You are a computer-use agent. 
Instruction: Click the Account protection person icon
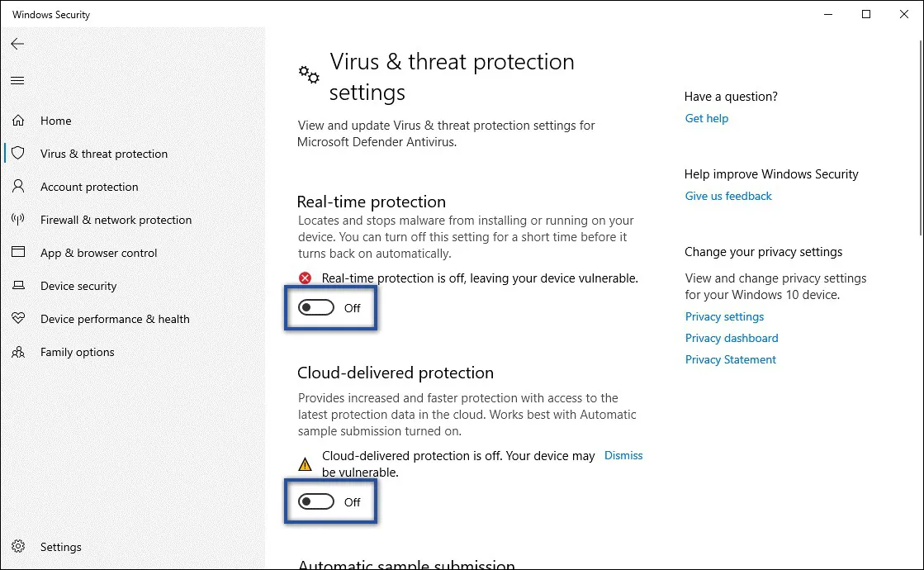[x=18, y=187]
